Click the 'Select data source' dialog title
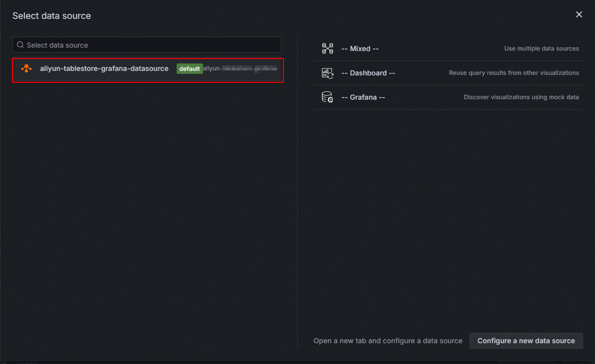The height and width of the screenshot is (364, 595). [52, 15]
